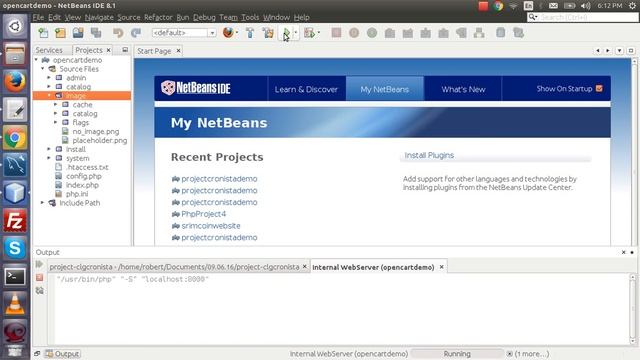Click the Output button in status bar
640x360 pixels.
62,354
